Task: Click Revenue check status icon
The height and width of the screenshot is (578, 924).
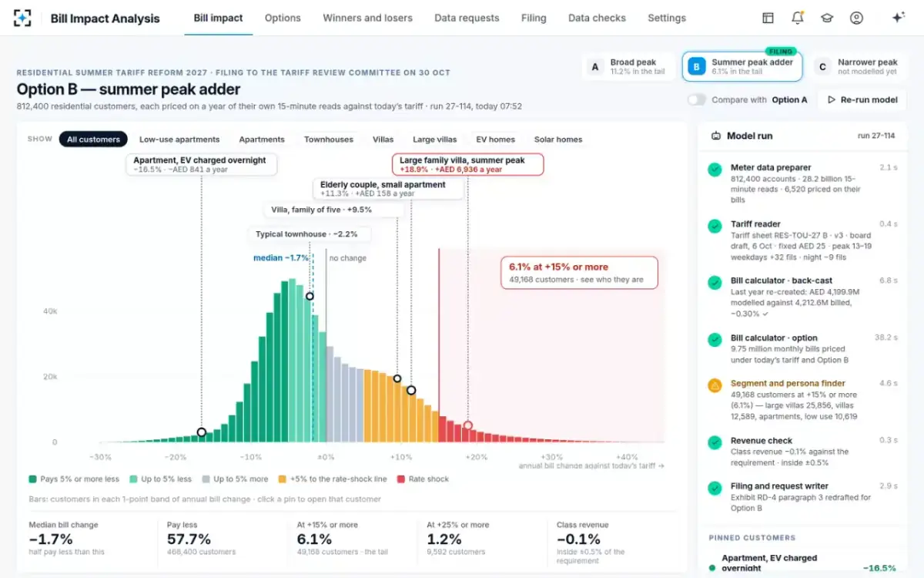Action: pos(715,442)
